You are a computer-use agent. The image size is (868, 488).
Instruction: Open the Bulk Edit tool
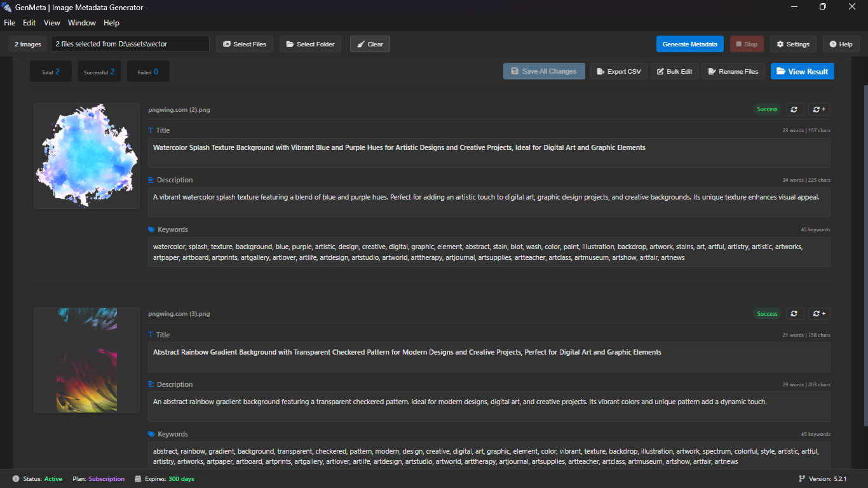click(x=674, y=71)
